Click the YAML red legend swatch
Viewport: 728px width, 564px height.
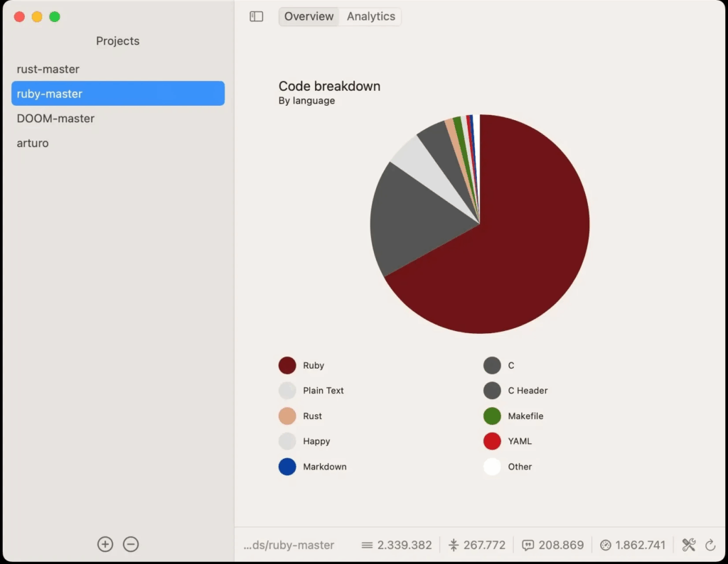492,441
